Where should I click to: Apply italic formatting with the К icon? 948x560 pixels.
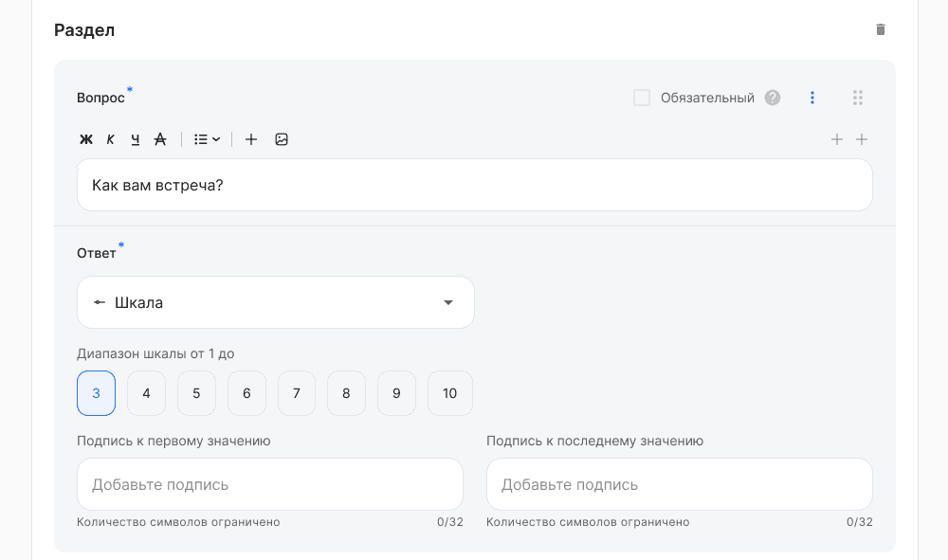click(110, 139)
